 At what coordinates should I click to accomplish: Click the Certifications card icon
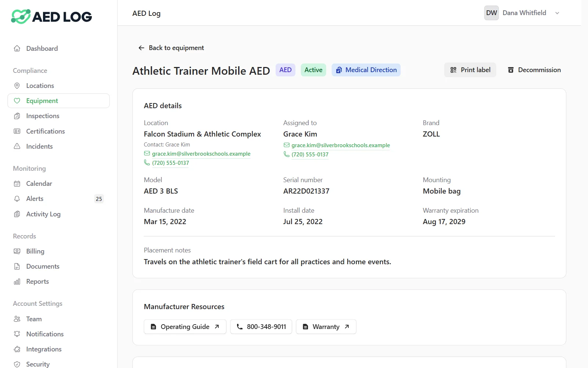[x=17, y=131]
